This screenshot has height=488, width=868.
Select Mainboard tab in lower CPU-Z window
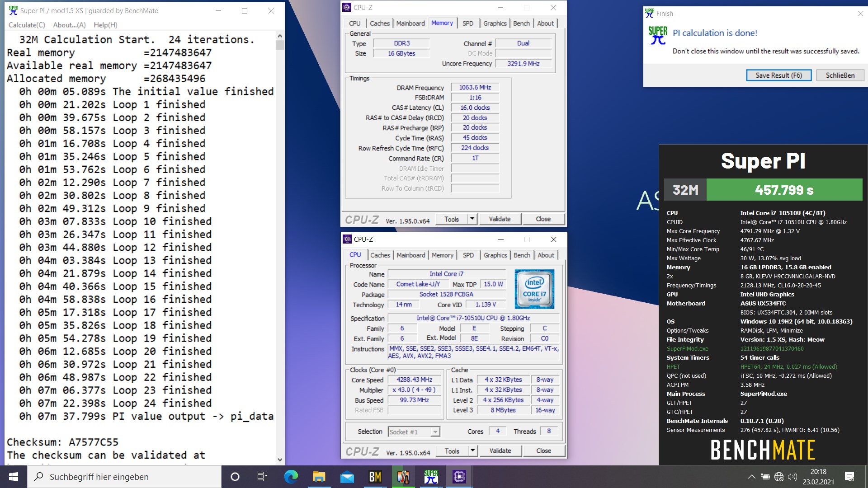point(411,255)
